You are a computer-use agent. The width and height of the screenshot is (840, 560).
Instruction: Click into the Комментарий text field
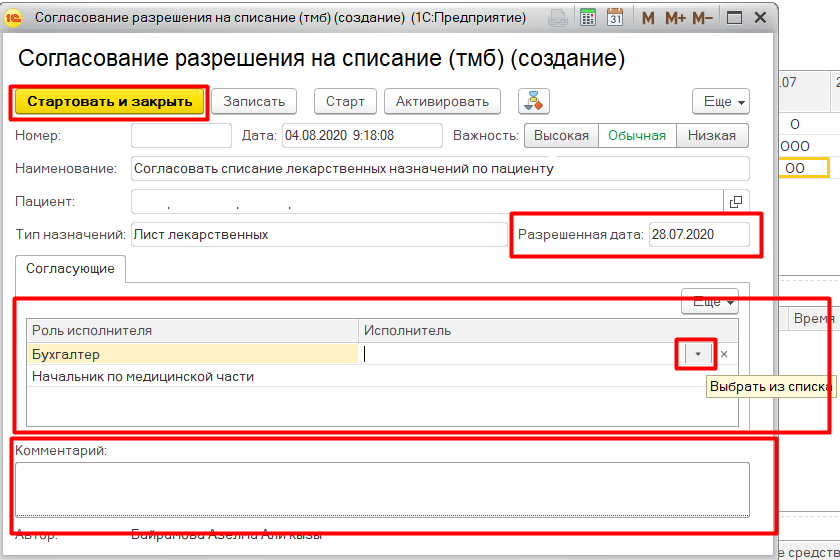380,489
